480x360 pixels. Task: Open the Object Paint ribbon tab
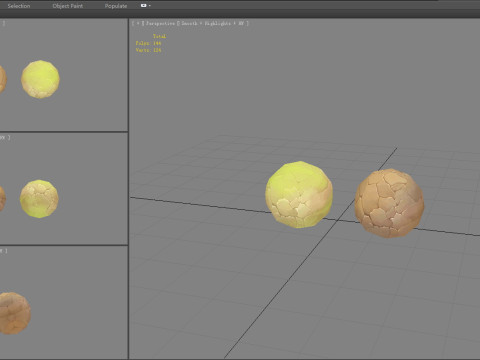pos(68,6)
